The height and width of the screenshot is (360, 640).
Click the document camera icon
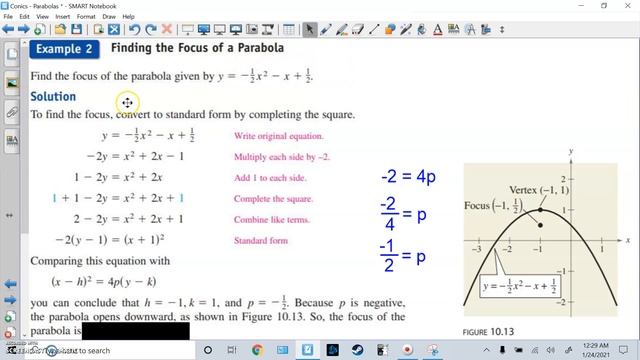(x=268, y=29)
